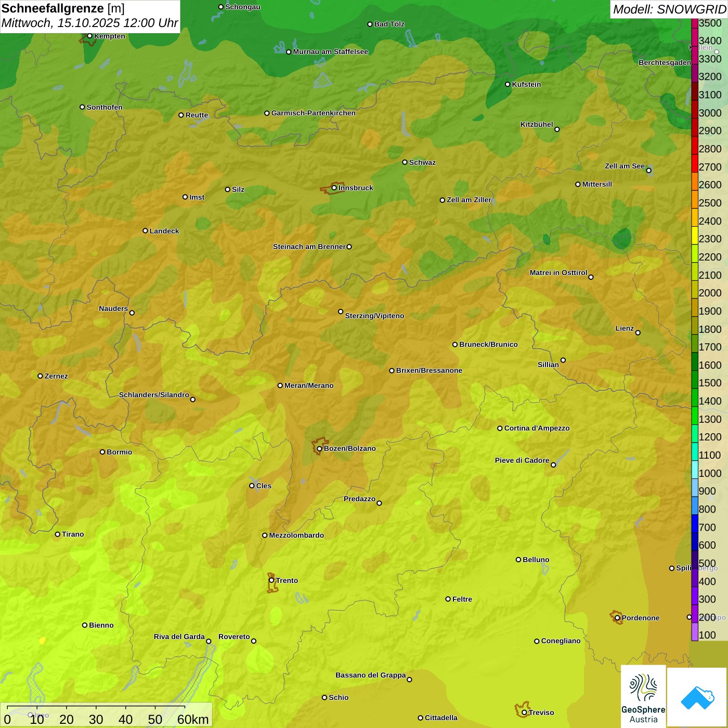Click the Silz label
Screen dimensions: 728x728
click(x=238, y=189)
